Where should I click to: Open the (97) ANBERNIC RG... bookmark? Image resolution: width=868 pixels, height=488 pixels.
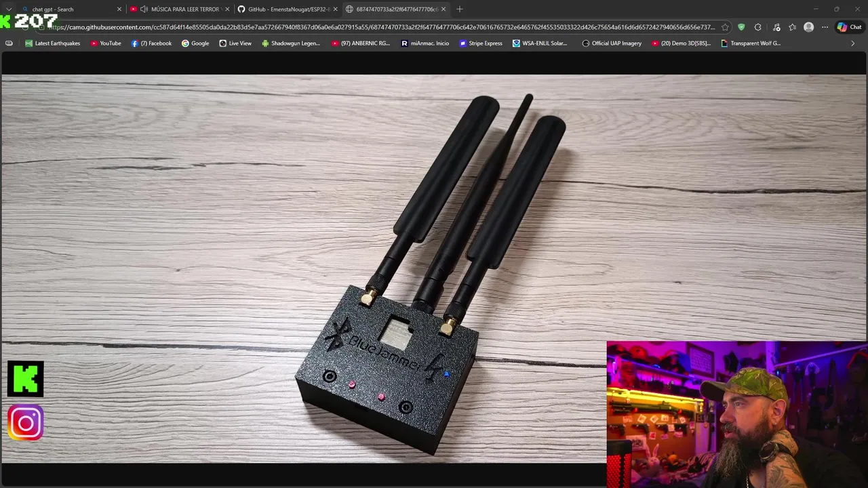pos(361,43)
